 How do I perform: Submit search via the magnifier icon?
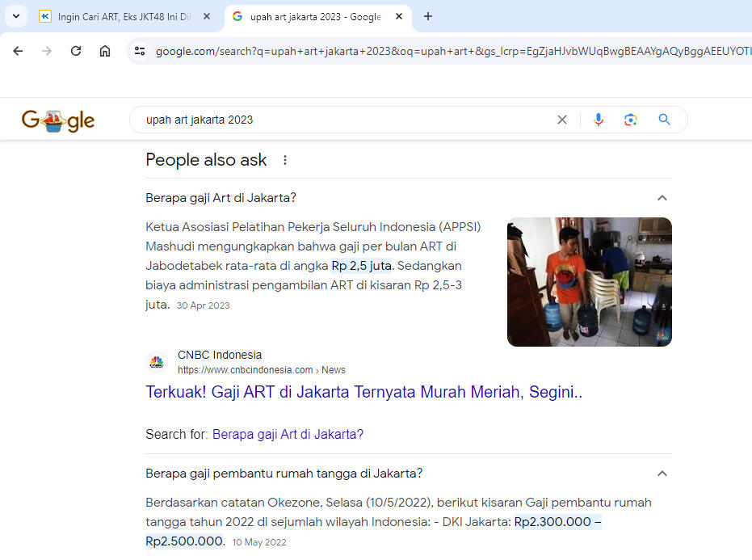click(x=664, y=119)
